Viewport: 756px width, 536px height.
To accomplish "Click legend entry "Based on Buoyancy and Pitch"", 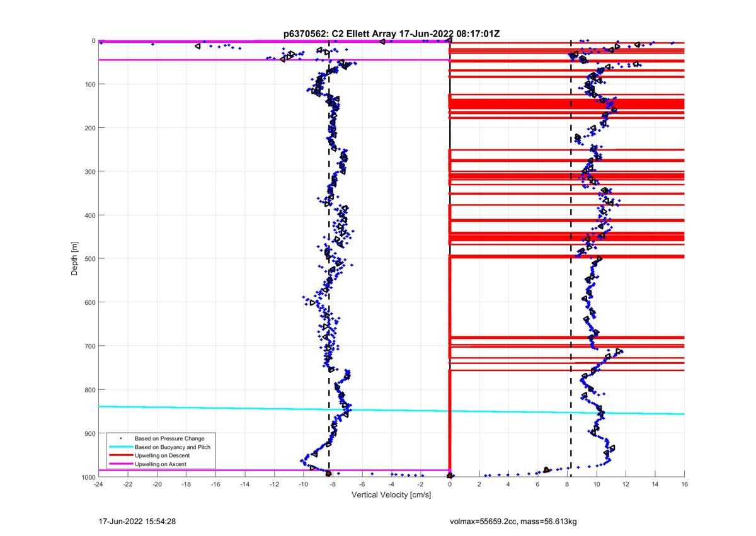I will pyautogui.click(x=173, y=447).
